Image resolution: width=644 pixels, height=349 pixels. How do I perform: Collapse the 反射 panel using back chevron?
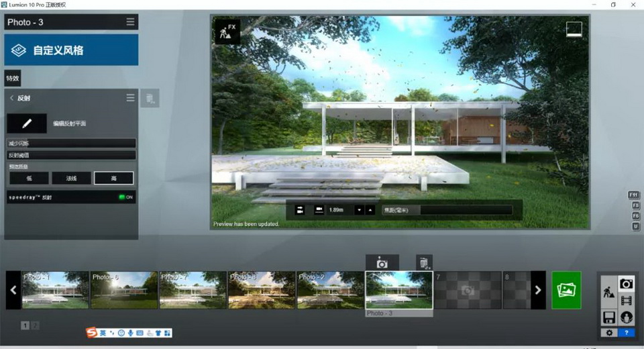[11, 98]
